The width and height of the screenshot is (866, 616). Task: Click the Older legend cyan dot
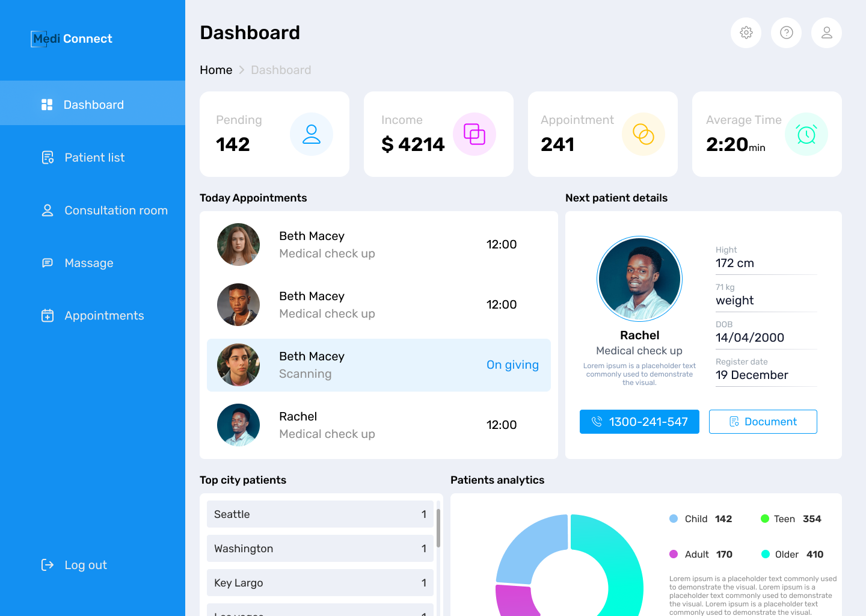(766, 554)
